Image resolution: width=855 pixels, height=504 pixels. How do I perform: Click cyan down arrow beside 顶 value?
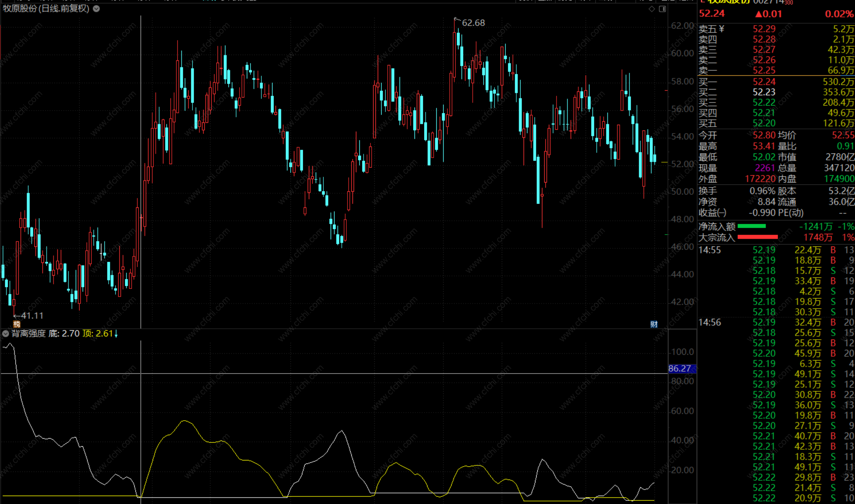tap(116, 334)
